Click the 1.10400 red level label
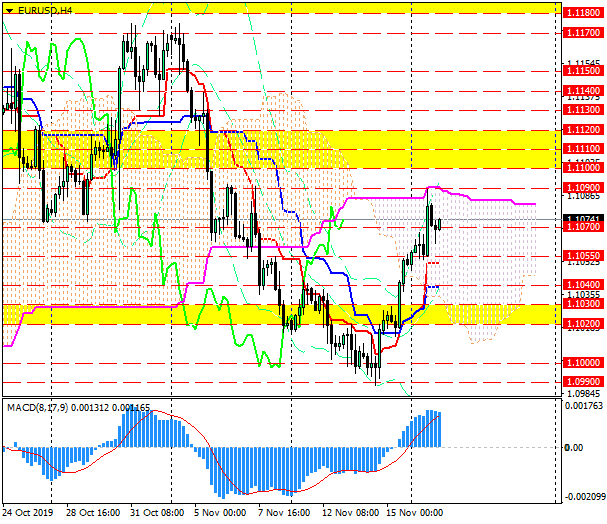The width and height of the screenshot is (607, 524). tap(581, 285)
